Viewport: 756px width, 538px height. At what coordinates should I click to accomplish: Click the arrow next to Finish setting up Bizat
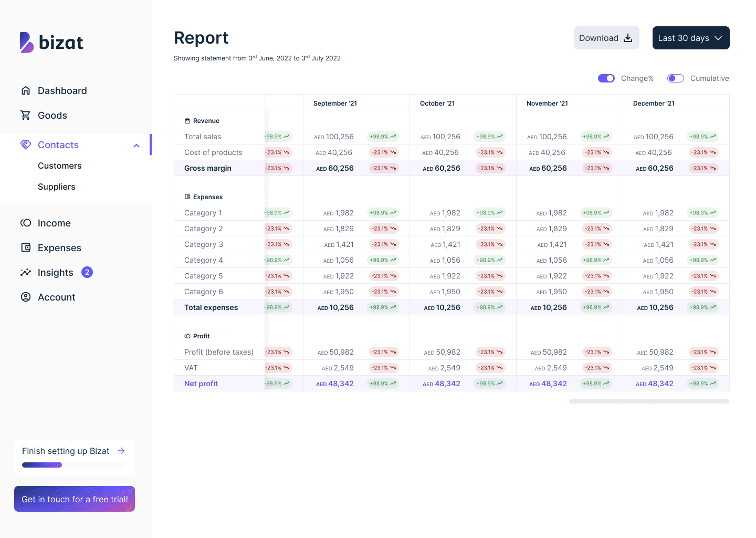121,451
